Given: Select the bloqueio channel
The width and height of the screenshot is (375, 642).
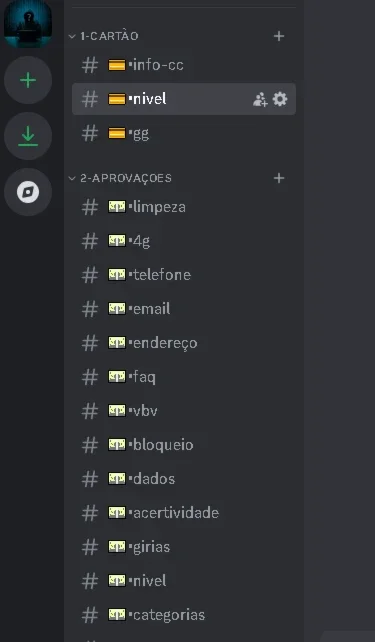Looking at the screenshot, I should [184, 445].
